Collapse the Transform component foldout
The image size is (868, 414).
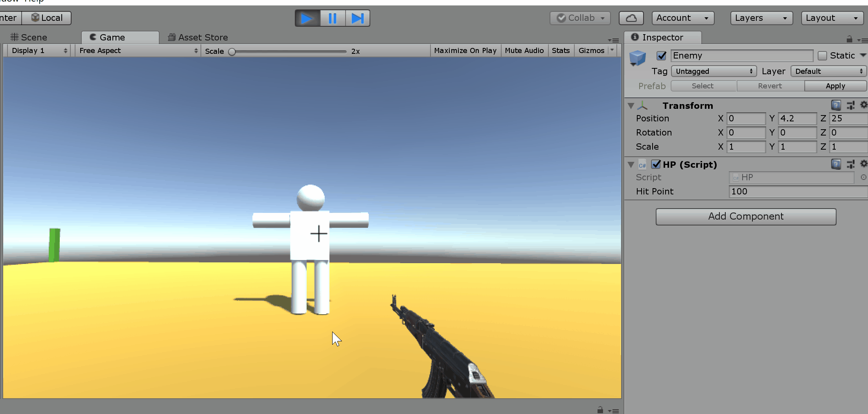pos(631,106)
